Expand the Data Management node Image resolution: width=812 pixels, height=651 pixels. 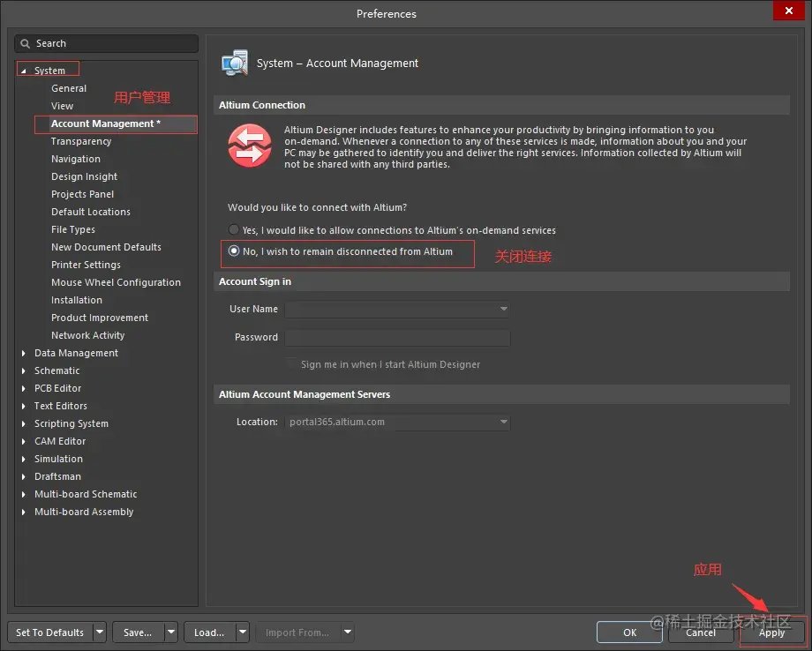(23, 353)
